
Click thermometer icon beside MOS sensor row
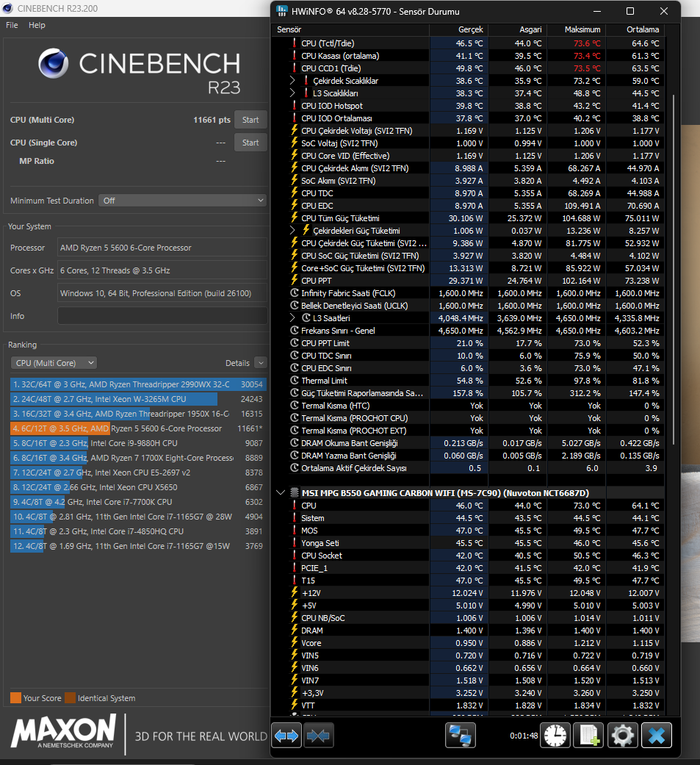[294, 531]
